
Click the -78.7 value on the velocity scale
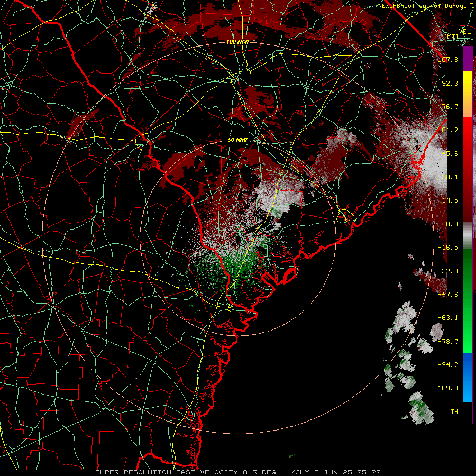[x=448, y=342]
